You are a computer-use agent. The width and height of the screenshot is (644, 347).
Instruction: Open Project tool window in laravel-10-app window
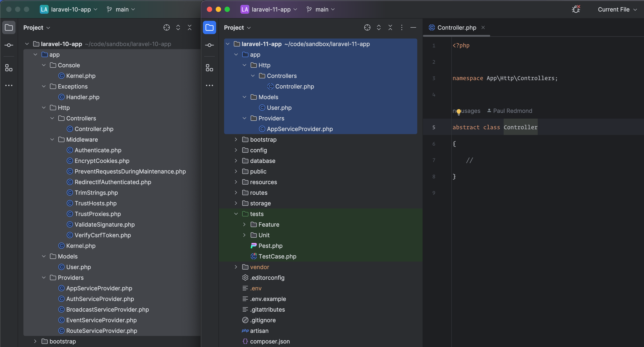point(9,27)
